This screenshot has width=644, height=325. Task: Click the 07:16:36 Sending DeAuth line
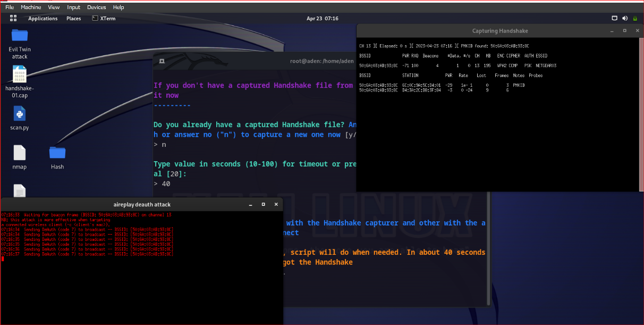click(87, 249)
